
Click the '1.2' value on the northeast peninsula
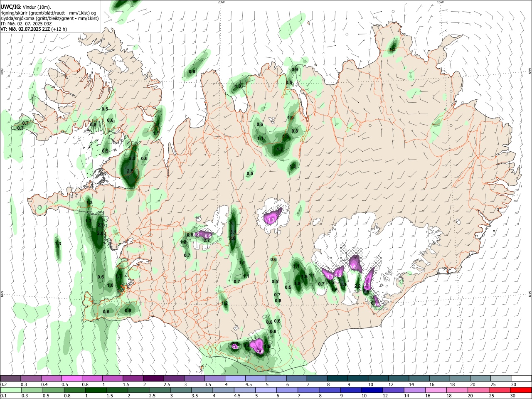coord(392,50)
